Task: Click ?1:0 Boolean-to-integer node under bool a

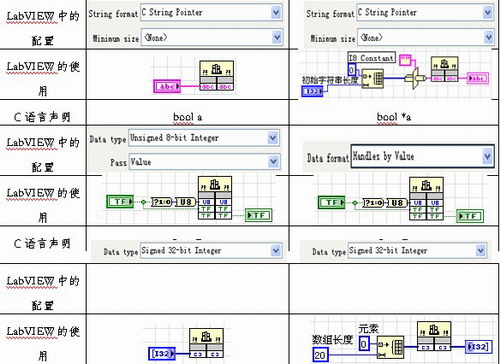Action: click(x=162, y=202)
